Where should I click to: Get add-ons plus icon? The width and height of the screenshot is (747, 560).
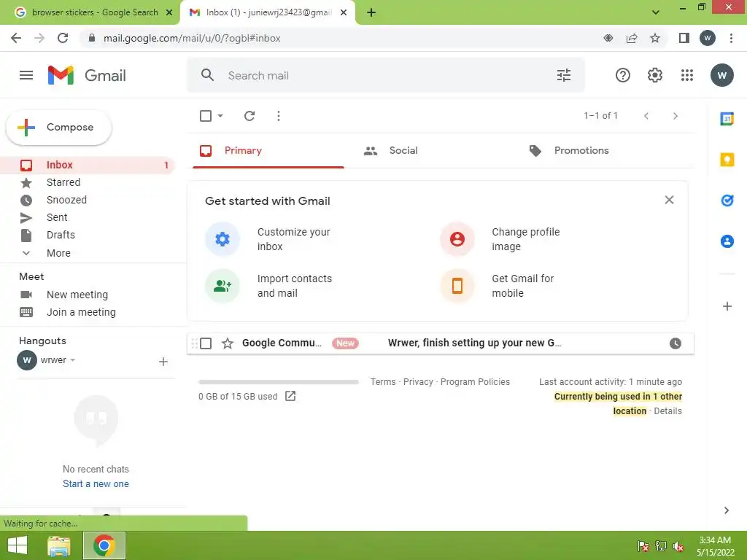(x=727, y=306)
